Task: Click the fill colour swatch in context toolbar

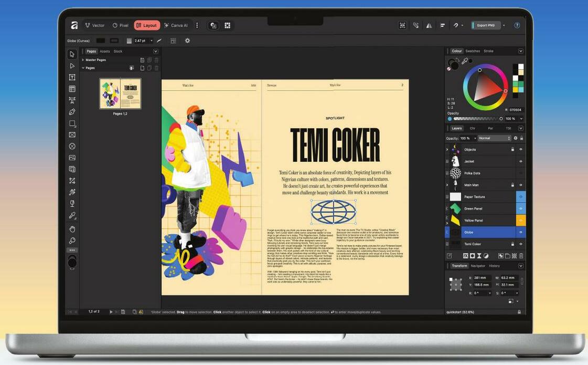Action: point(101,40)
